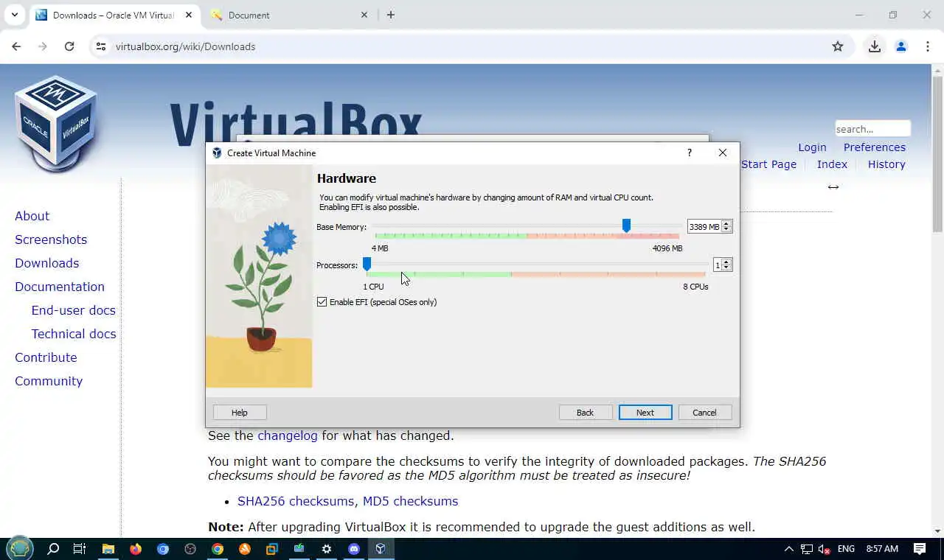Image resolution: width=944 pixels, height=560 pixels.
Task: Open the Contribute sidebar link
Action: pos(46,357)
